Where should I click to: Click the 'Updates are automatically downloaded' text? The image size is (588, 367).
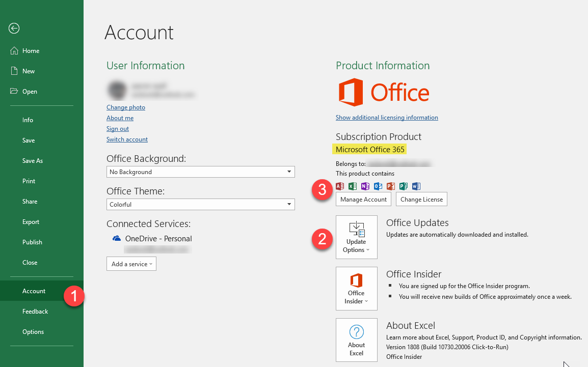tap(457, 235)
